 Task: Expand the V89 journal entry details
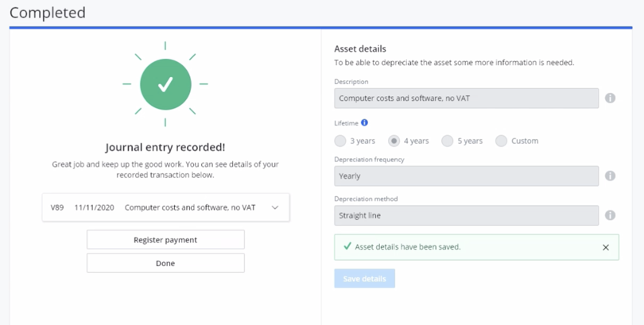[275, 207]
